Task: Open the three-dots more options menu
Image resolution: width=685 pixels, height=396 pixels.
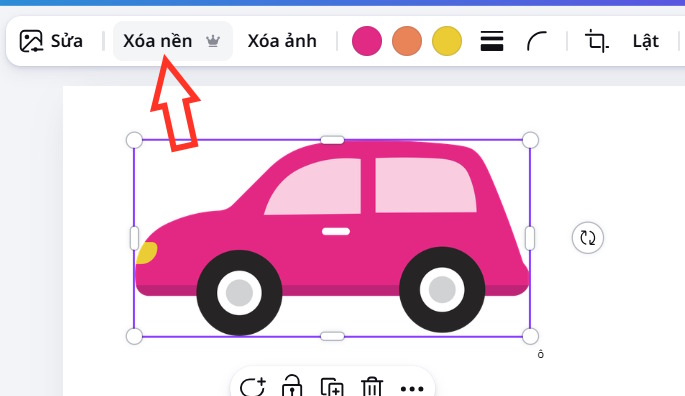Action: pos(412,389)
